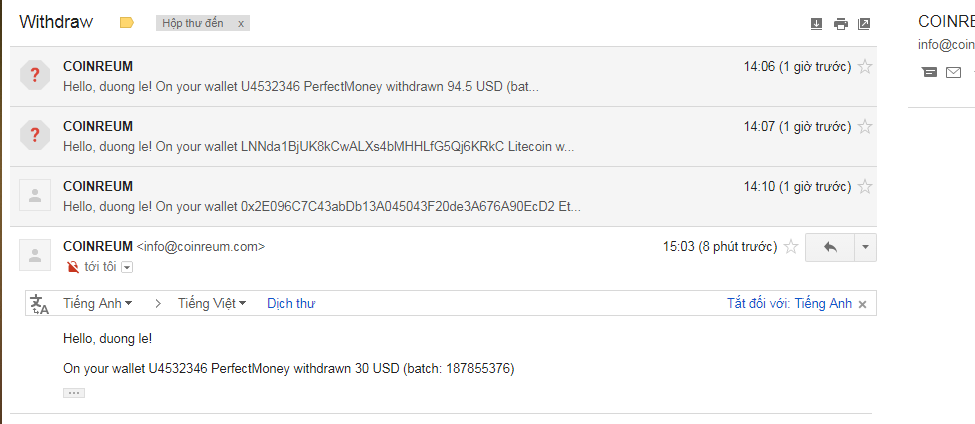975x424 pixels.
Task: Remove the 'Hộp thư đến' label with x
Action: (240, 23)
